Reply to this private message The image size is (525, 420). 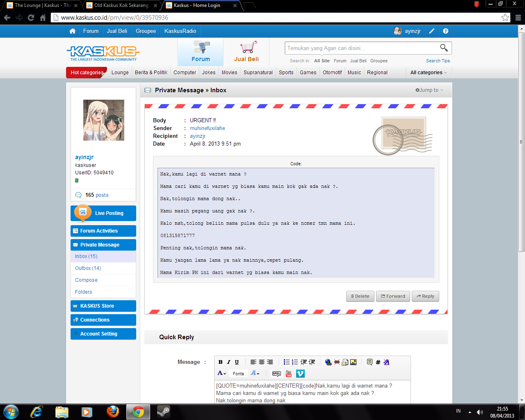tap(425, 296)
